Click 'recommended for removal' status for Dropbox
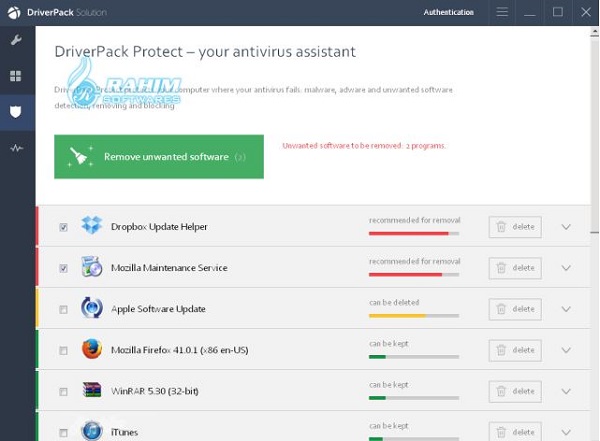 click(414, 220)
